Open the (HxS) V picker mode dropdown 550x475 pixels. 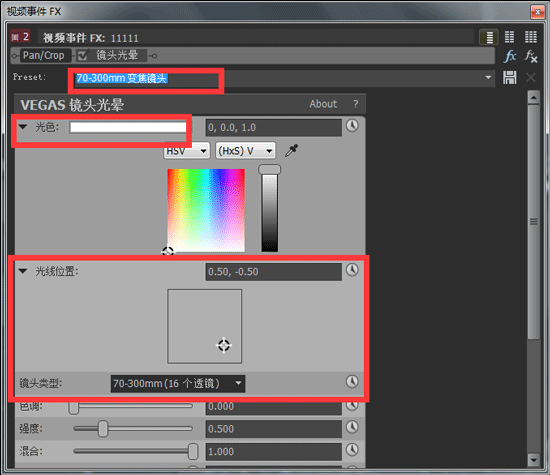(246, 151)
